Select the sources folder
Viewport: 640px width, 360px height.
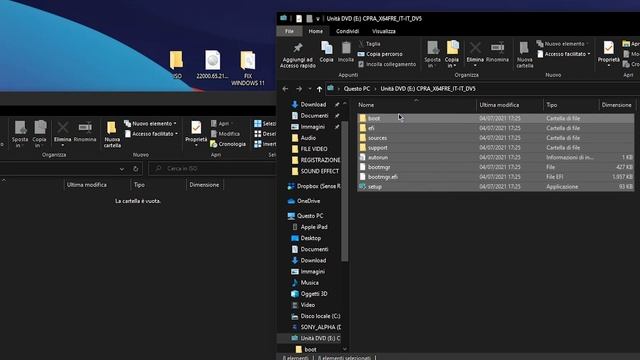point(496,138)
